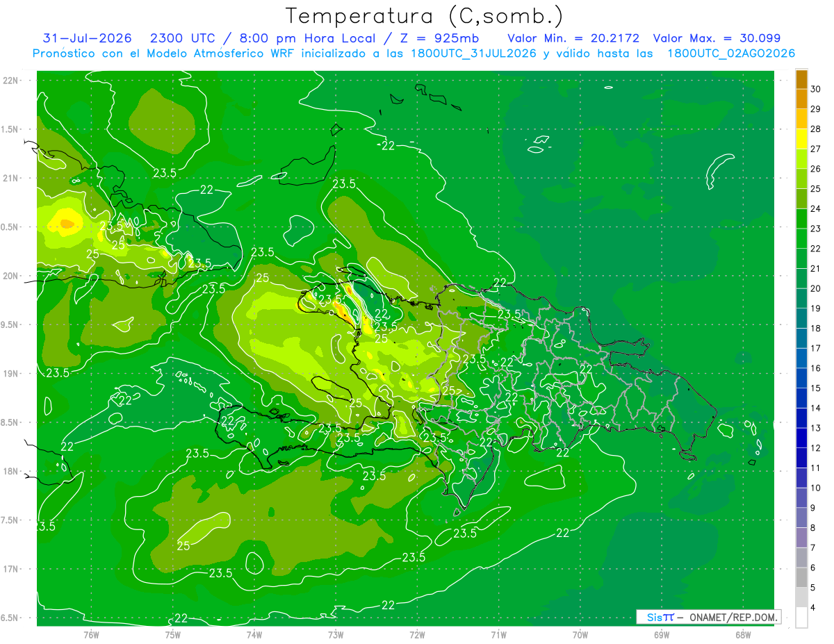The width and height of the screenshot is (834, 644).
Task: Click the longitude axis label 71W
Action: (498, 634)
